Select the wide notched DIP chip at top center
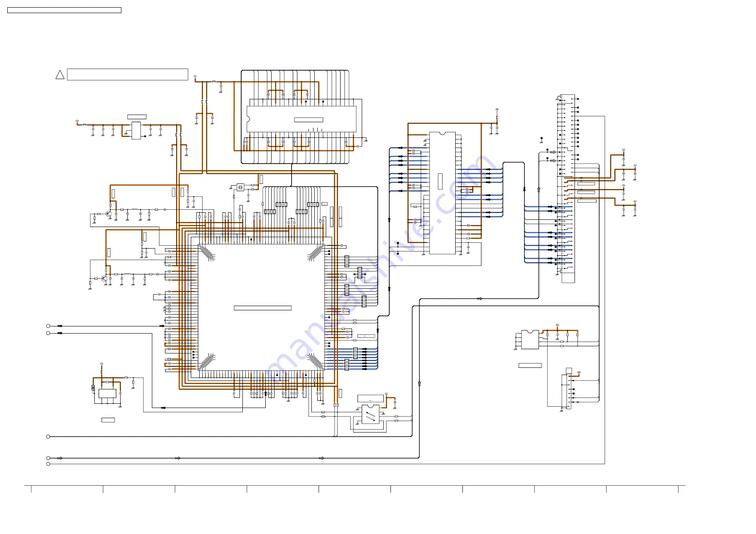Screen dimensions: 756x534 click(x=301, y=119)
